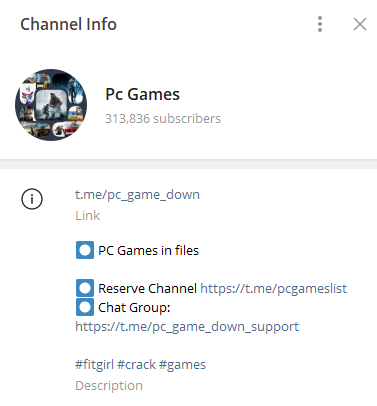Image resolution: width=377 pixels, height=406 pixels.
Task: Click the blue emoji beside Reserve Channel
Action: pyautogui.click(x=85, y=288)
